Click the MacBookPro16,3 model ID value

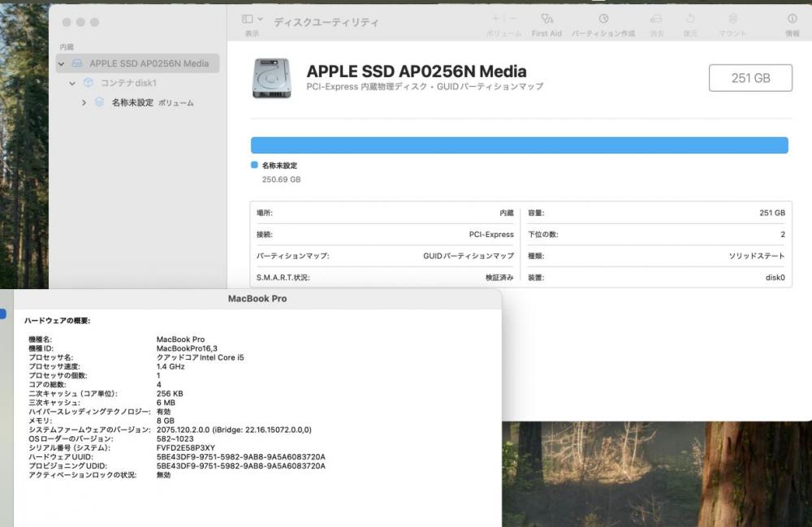tap(187, 348)
